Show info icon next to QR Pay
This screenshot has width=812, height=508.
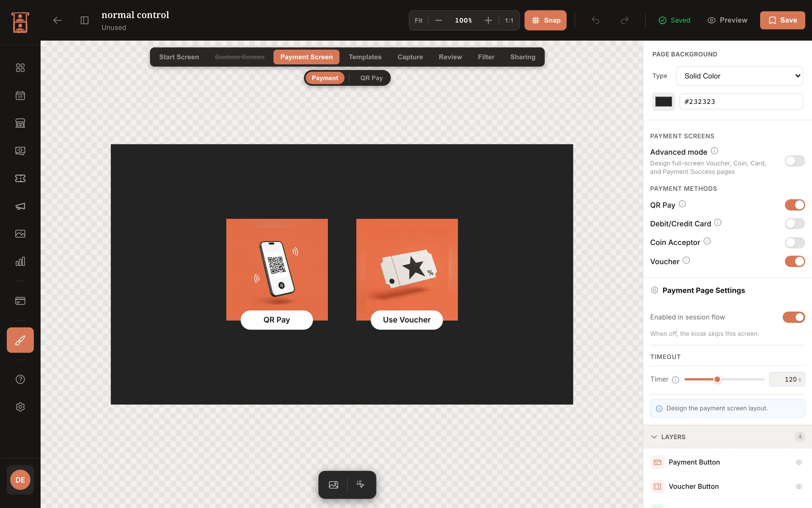pos(682,204)
